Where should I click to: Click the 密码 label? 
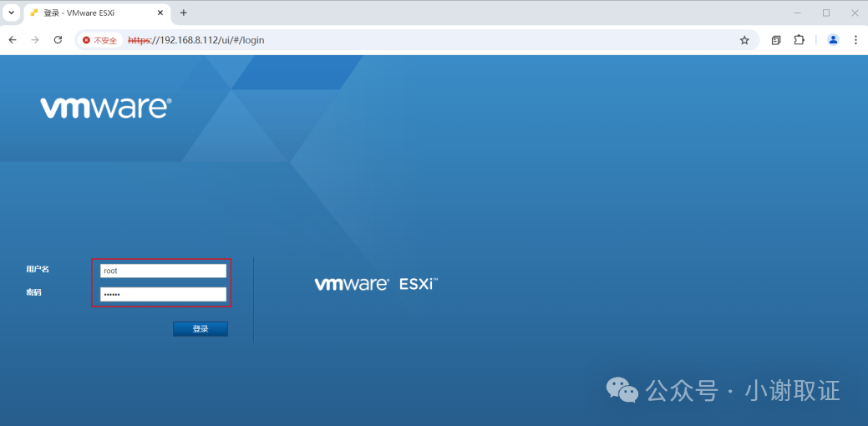(33, 292)
